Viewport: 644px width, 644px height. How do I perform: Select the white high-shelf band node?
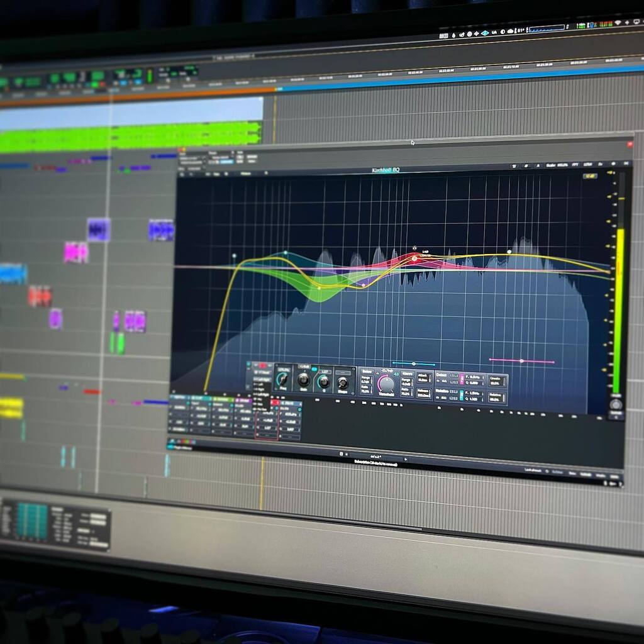point(509,252)
